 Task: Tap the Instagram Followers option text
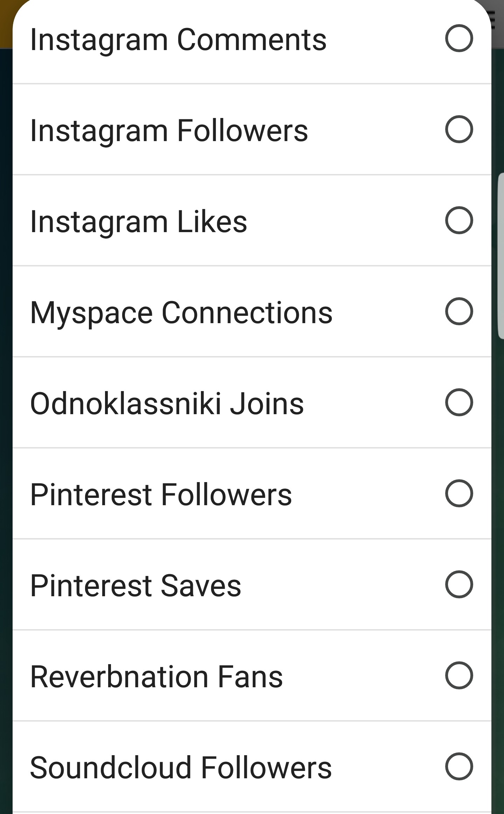(x=169, y=131)
